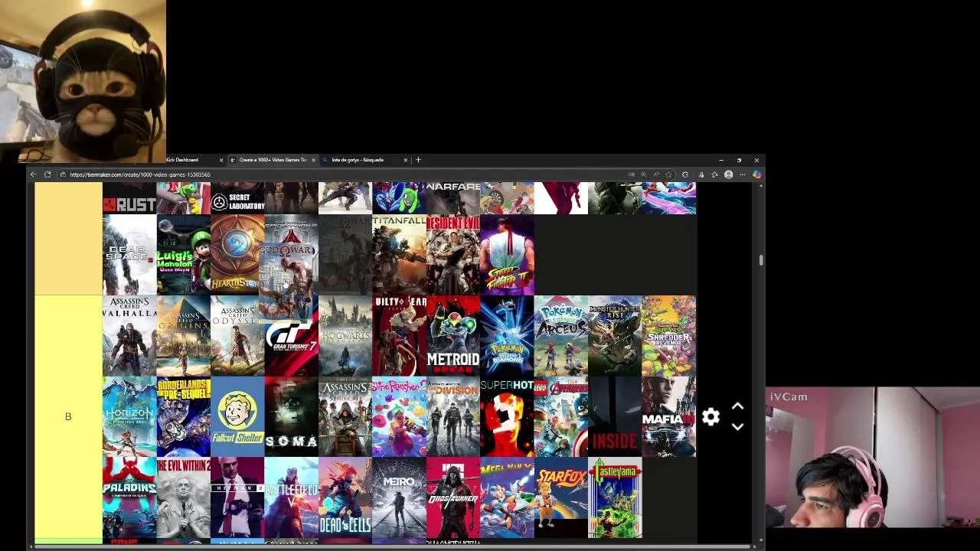Close the lista de gotys tab
The height and width of the screenshot is (551, 980).
pyautogui.click(x=405, y=160)
